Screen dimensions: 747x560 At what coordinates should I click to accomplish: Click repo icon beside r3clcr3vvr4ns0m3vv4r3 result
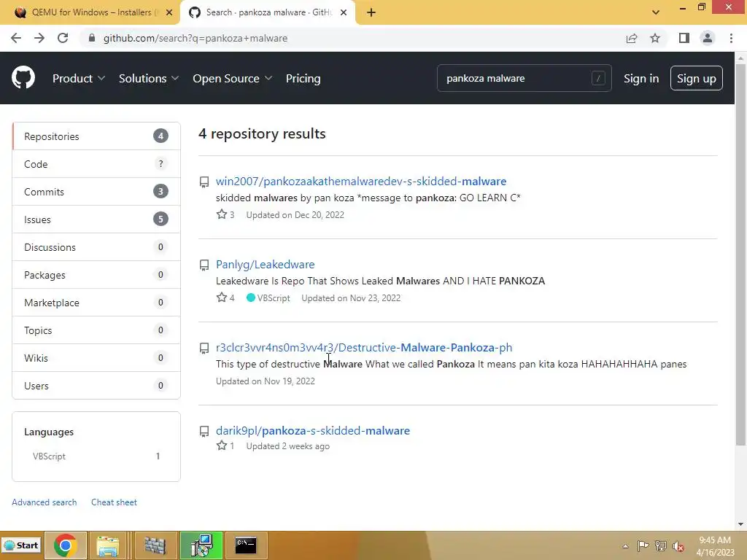pos(204,349)
